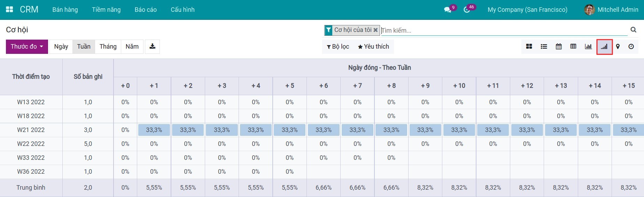
Task: Select the 'Năm' interval
Action: coord(132,47)
